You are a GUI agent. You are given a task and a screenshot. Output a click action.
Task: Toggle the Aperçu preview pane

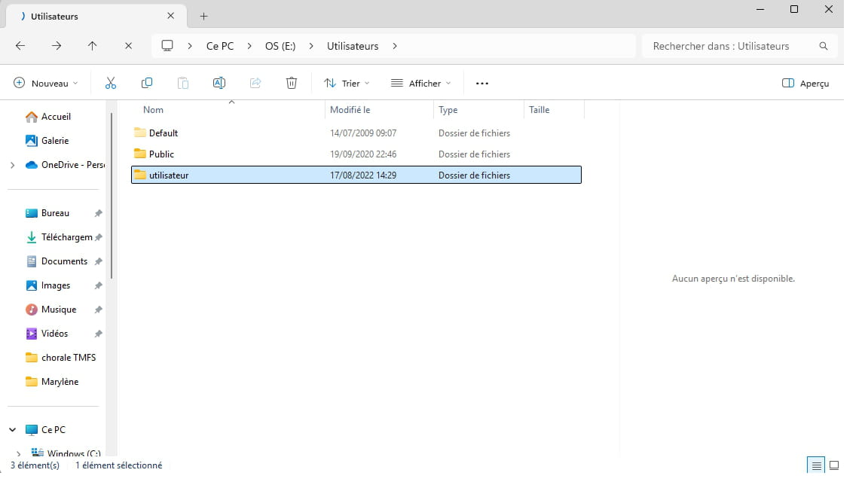coord(805,83)
